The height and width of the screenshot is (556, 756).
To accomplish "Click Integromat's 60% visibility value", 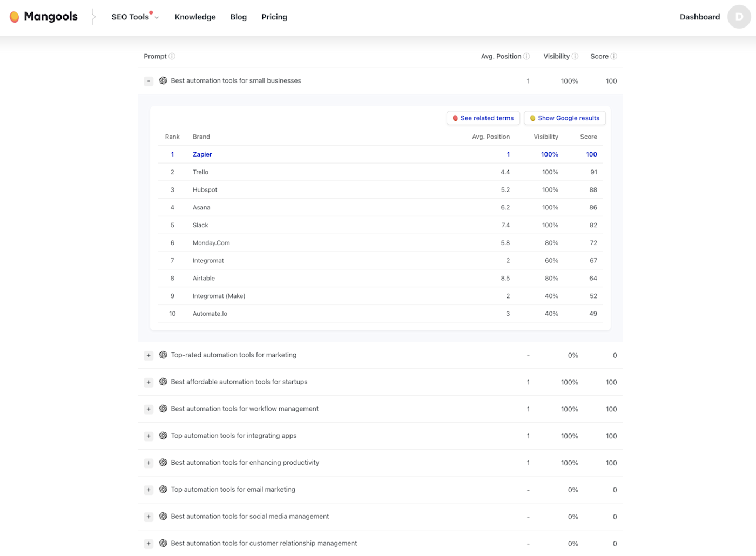I will point(551,261).
